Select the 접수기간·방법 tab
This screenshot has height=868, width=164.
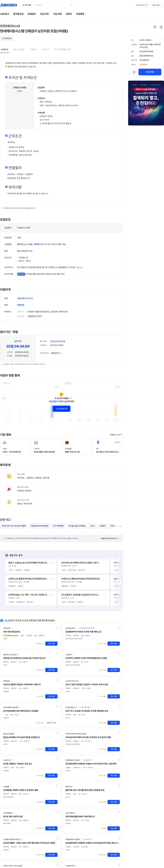[x=19, y=50]
